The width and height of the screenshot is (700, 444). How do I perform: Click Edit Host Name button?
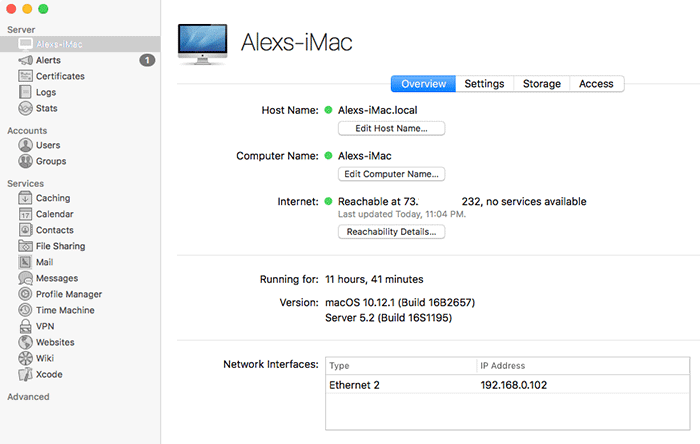[x=392, y=129]
